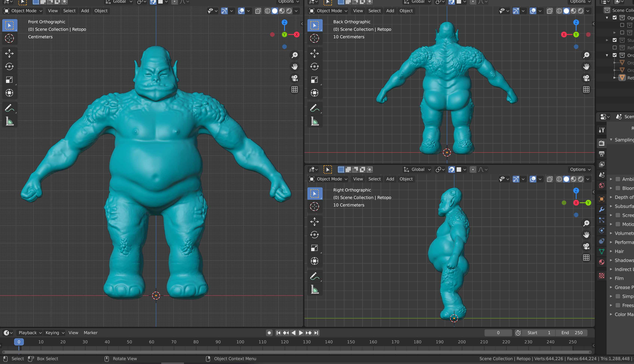634x364 pixels.
Task: Open the Modifier properties wrench tab
Action: [x=601, y=210]
